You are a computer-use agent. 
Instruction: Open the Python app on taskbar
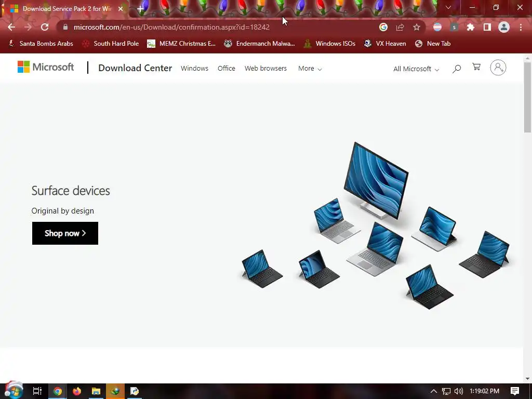coord(135,391)
